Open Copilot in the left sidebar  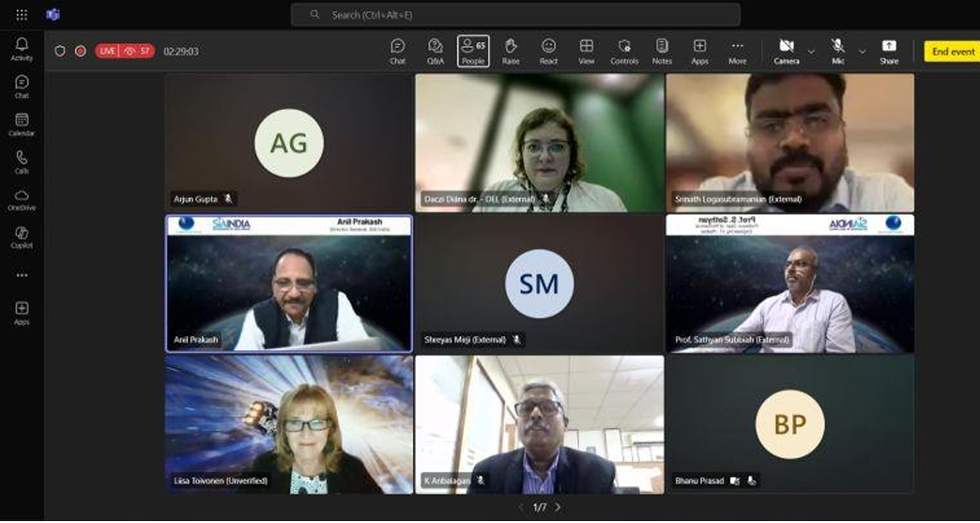[x=22, y=237]
